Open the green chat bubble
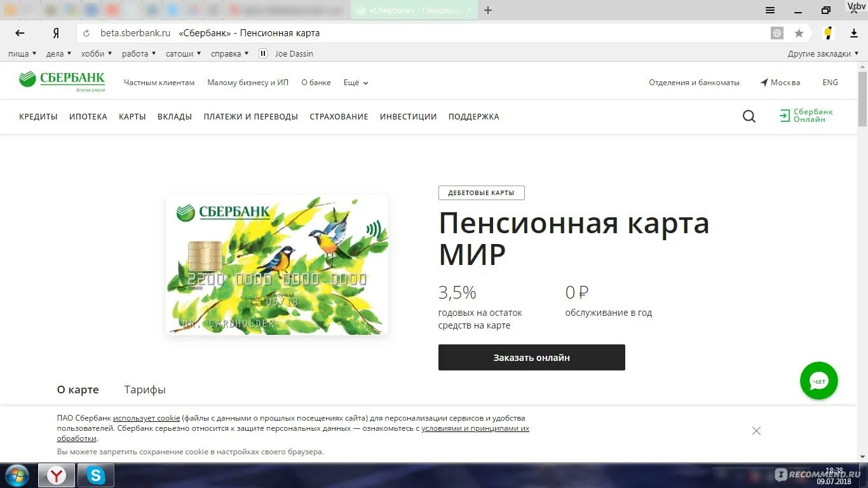 coord(818,381)
